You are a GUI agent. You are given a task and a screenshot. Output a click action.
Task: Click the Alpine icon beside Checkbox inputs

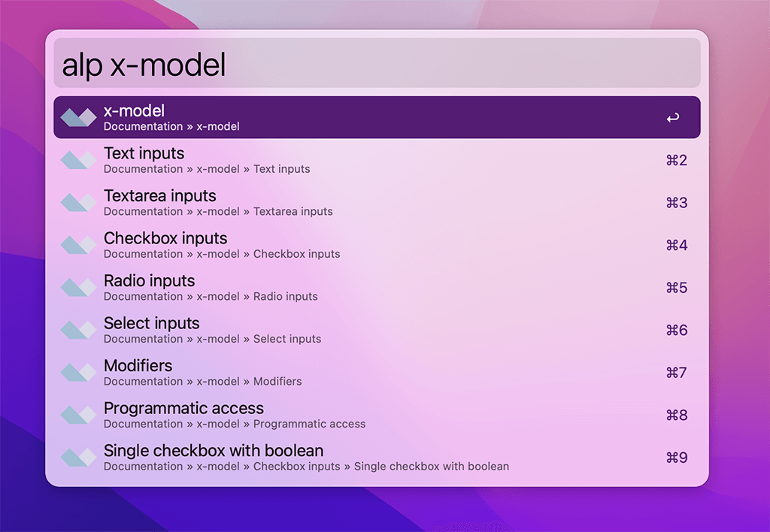click(x=78, y=245)
